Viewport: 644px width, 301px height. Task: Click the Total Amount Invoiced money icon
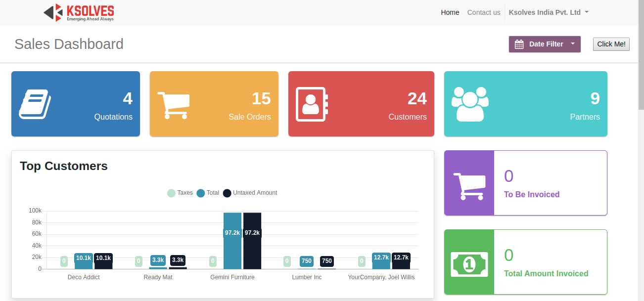[469, 264]
